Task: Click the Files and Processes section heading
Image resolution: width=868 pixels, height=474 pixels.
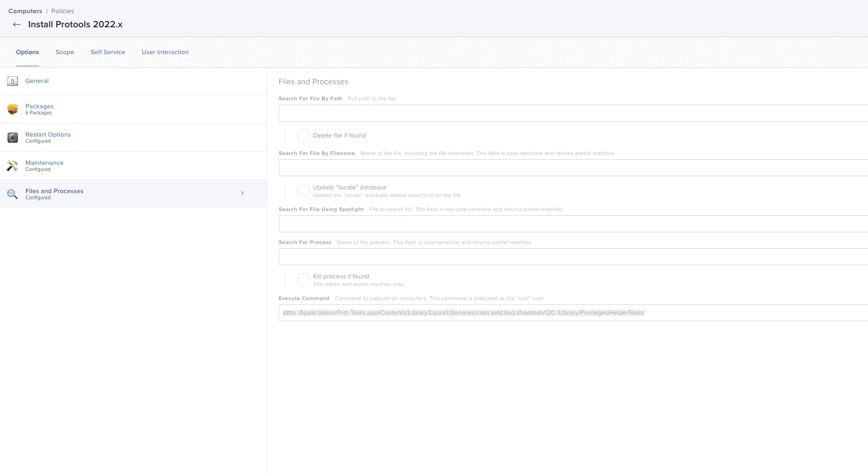Action: tap(313, 82)
